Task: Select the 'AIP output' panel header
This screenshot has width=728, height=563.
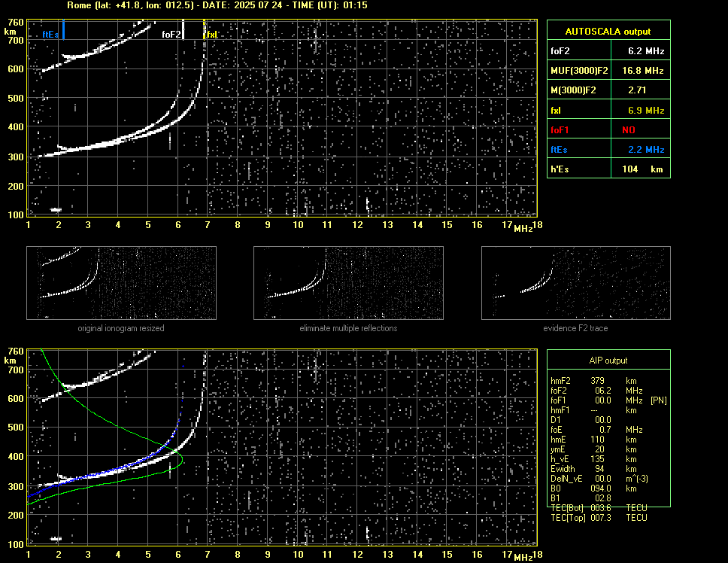Action: (x=608, y=361)
